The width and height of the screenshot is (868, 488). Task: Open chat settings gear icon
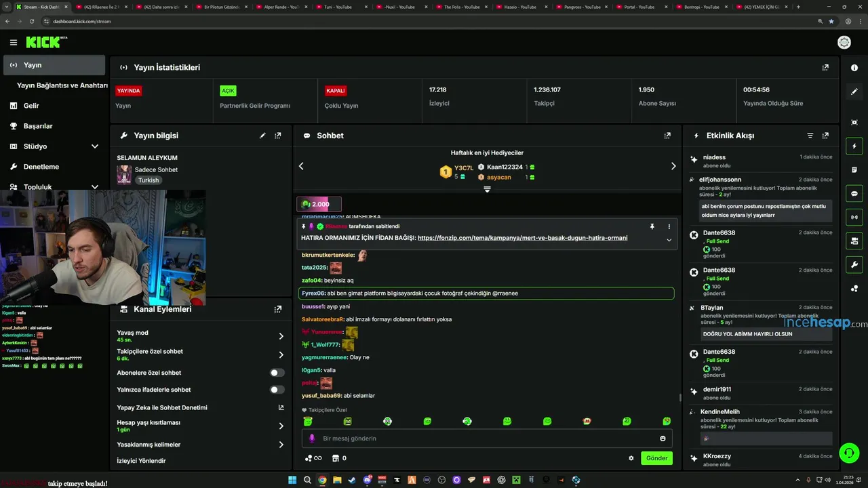pos(631,458)
